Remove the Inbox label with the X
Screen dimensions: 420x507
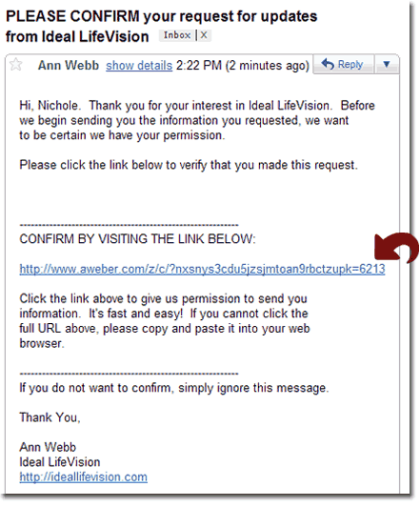point(204,35)
